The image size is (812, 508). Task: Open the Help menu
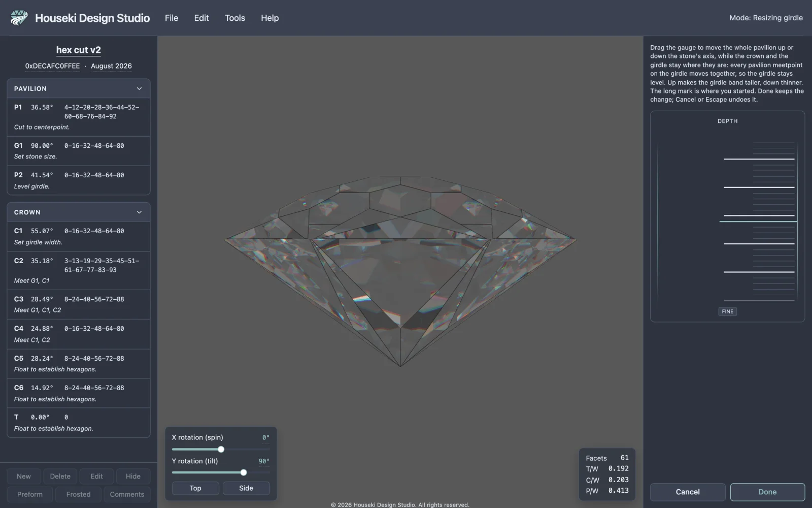tap(270, 18)
